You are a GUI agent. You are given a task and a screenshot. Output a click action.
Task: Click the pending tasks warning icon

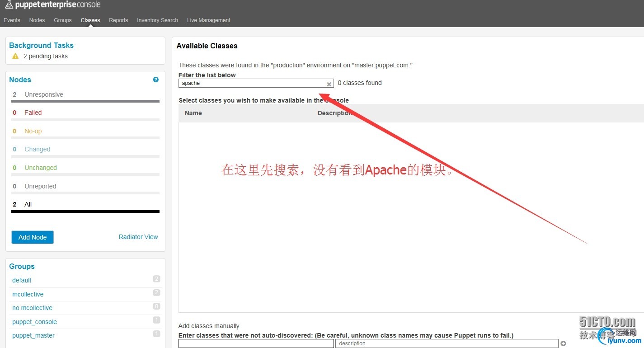click(x=15, y=56)
